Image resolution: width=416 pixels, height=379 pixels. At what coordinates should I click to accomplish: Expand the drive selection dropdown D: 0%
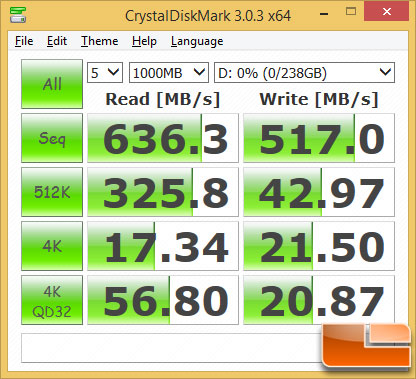pos(304,72)
